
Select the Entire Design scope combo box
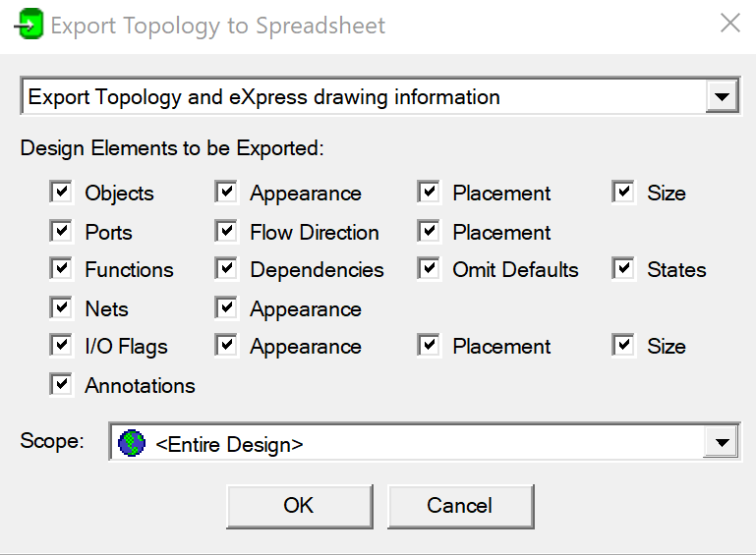pos(425,442)
